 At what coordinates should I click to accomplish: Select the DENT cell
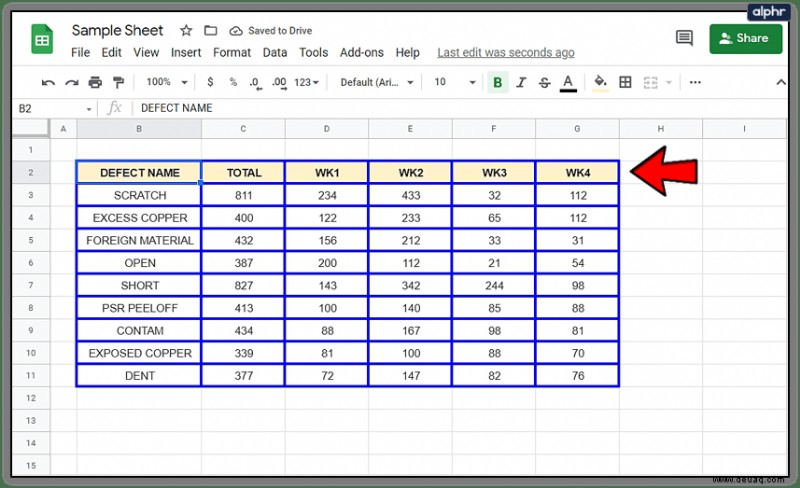[139, 376]
